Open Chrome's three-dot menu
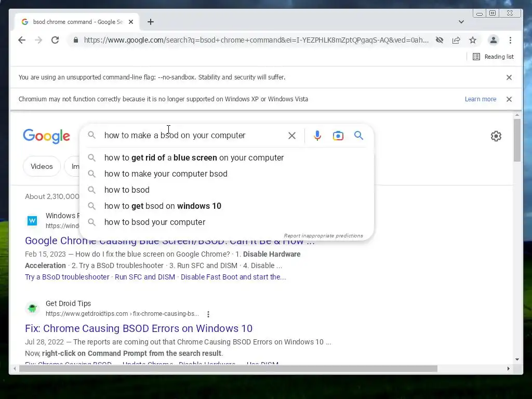The height and width of the screenshot is (399, 532). click(510, 40)
